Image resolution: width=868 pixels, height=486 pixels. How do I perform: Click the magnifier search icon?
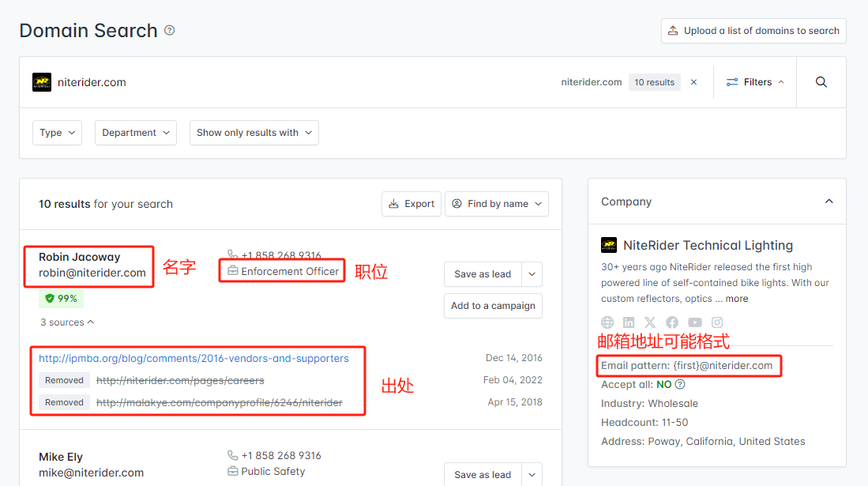click(x=821, y=82)
